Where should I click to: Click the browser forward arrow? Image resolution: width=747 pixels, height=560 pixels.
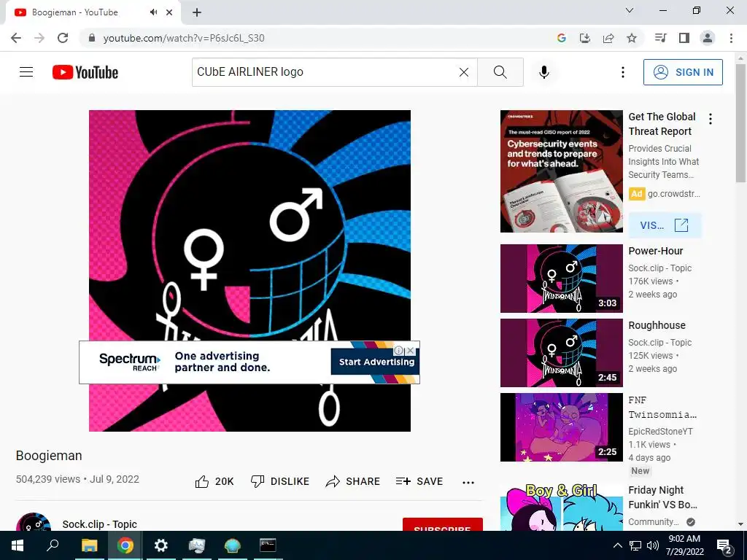tap(39, 38)
